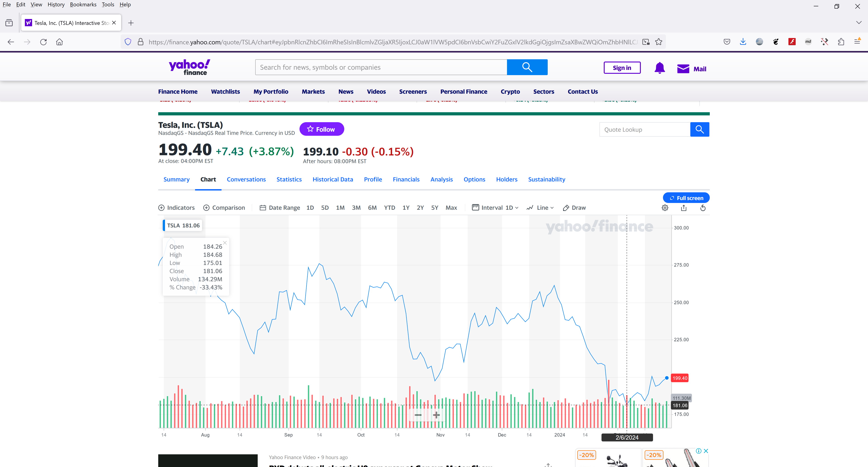The height and width of the screenshot is (467, 868).
Task: Open the Screeners link
Action: 413,91
